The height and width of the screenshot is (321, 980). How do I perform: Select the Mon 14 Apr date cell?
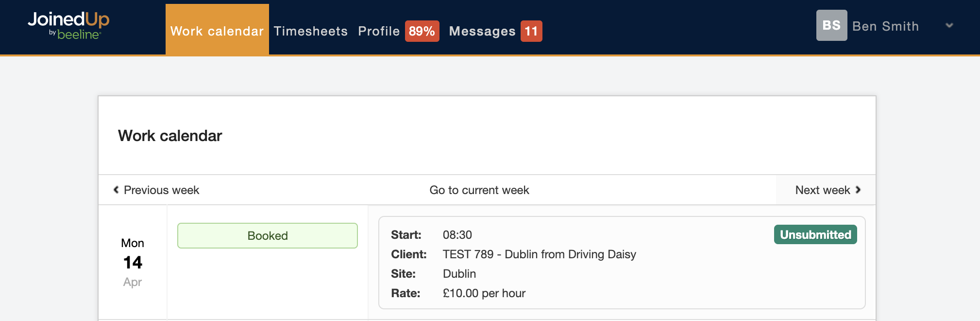pos(133,263)
